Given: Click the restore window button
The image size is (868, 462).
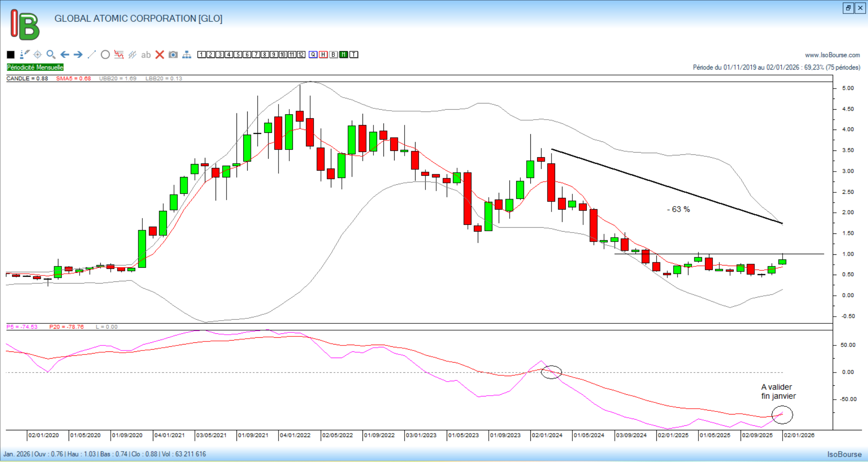Looking at the screenshot, I should [x=848, y=8].
